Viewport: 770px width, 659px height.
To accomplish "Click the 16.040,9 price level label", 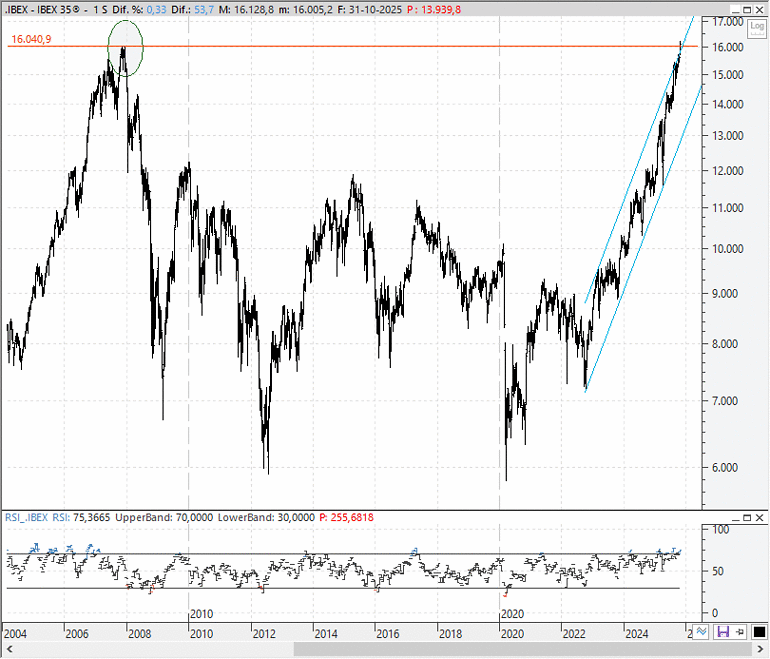I will [x=31, y=40].
